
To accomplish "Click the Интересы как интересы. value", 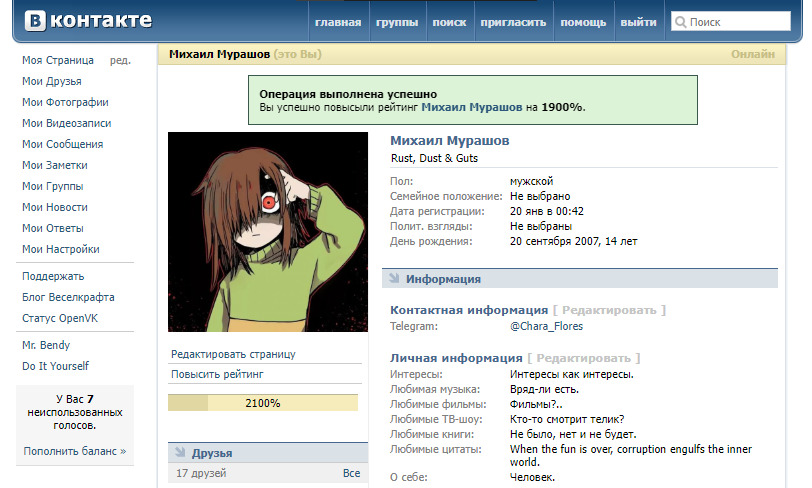I will [x=572, y=374].
